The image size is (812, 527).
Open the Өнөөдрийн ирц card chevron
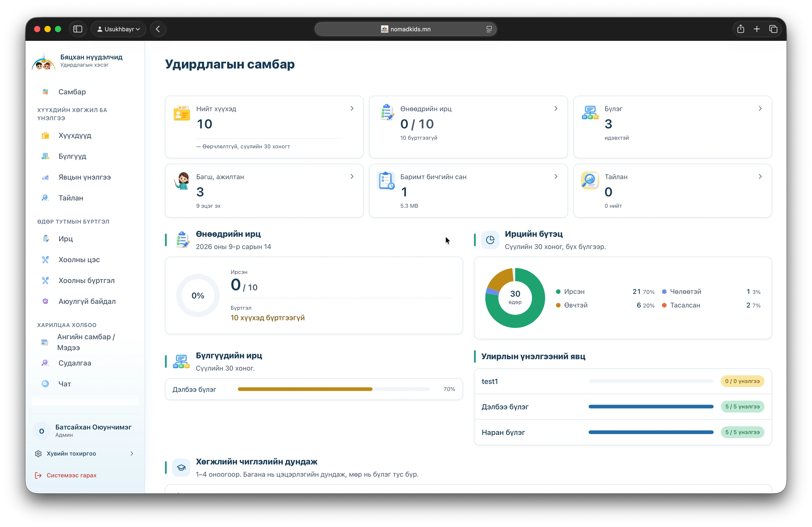pyautogui.click(x=556, y=109)
